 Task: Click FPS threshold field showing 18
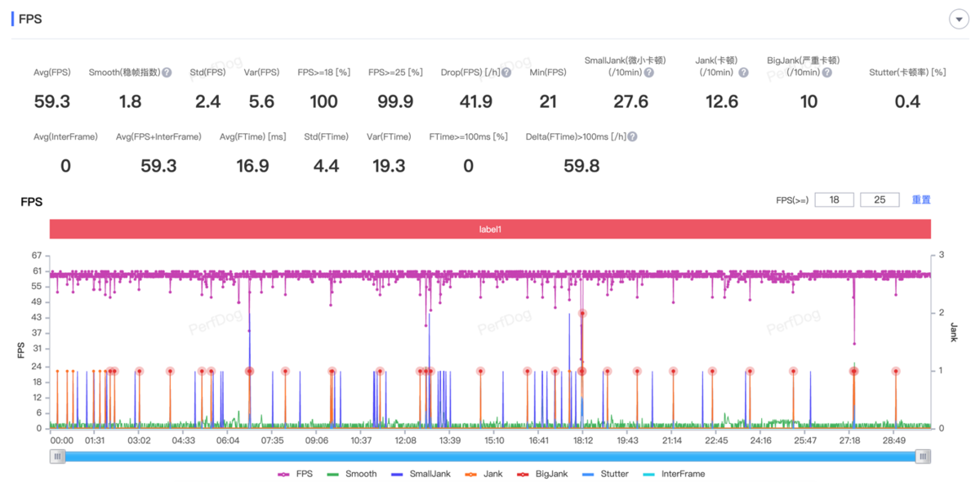point(834,200)
